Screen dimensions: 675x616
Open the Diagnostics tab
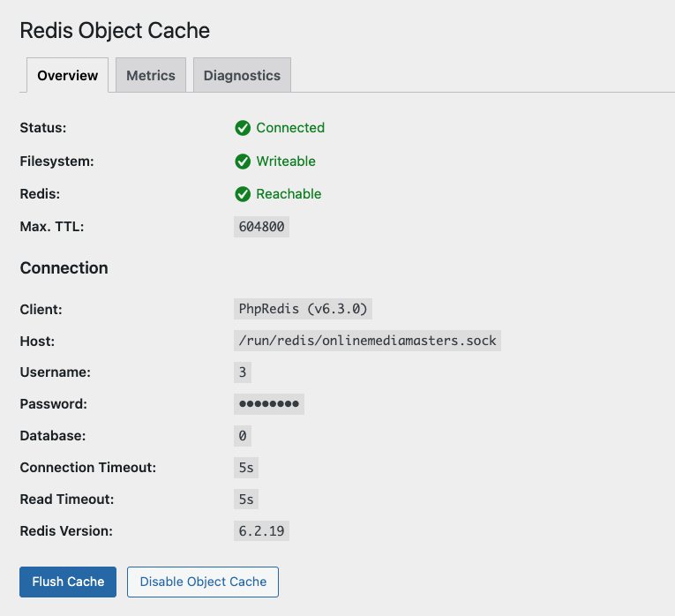click(242, 75)
